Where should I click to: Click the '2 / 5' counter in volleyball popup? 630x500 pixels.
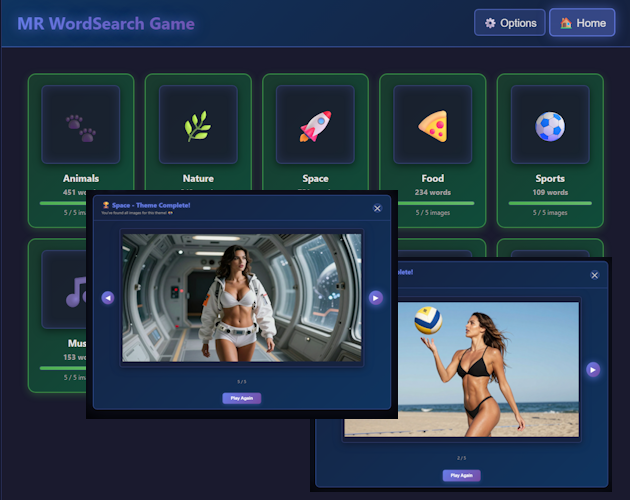coord(462,458)
